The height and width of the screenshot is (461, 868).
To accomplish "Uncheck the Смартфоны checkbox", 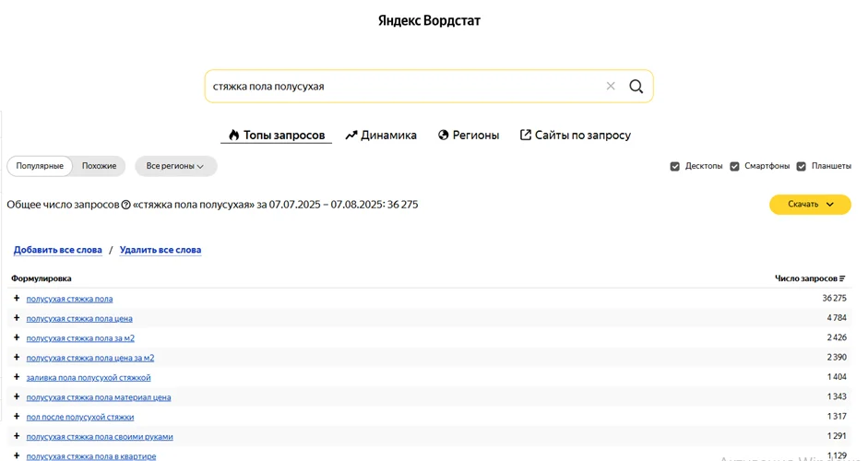I will point(734,166).
